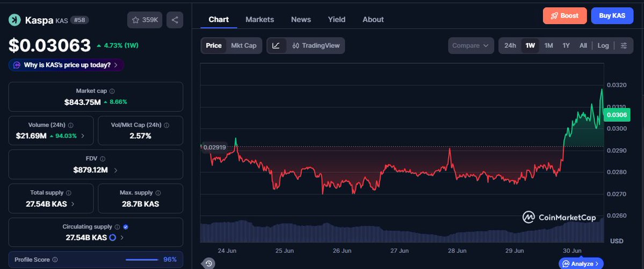Click the chart history clock icon
The width and height of the screenshot is (644, 269).
click(x=208, y=263)
